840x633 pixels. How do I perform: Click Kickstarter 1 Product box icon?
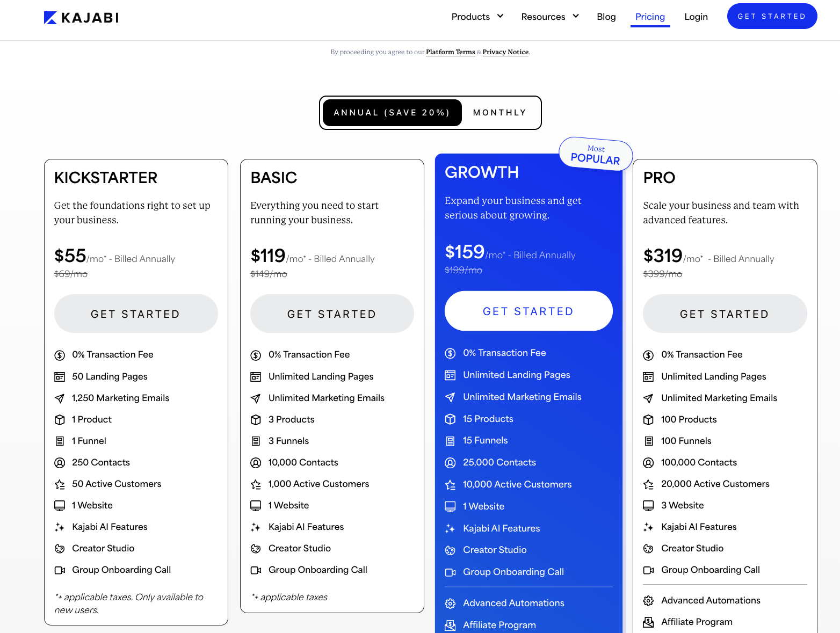click(60, 420)
